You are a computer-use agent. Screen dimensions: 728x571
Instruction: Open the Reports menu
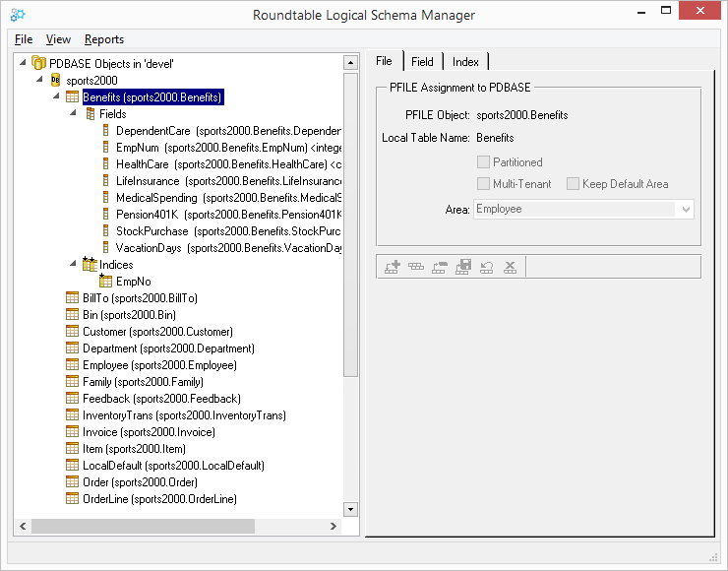(x=104, y=39)
